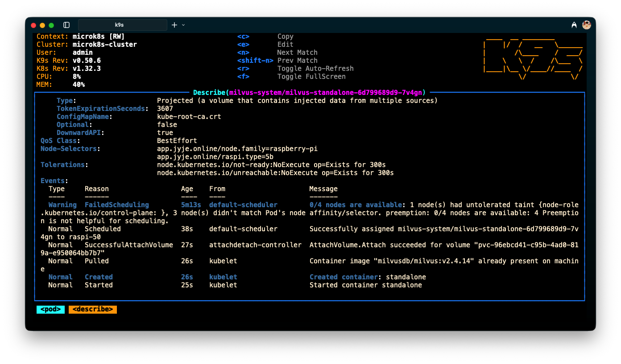Click the Events section heading
This screenshot has height=364, width=621.
pyautogui.click(x=54, y=181)
